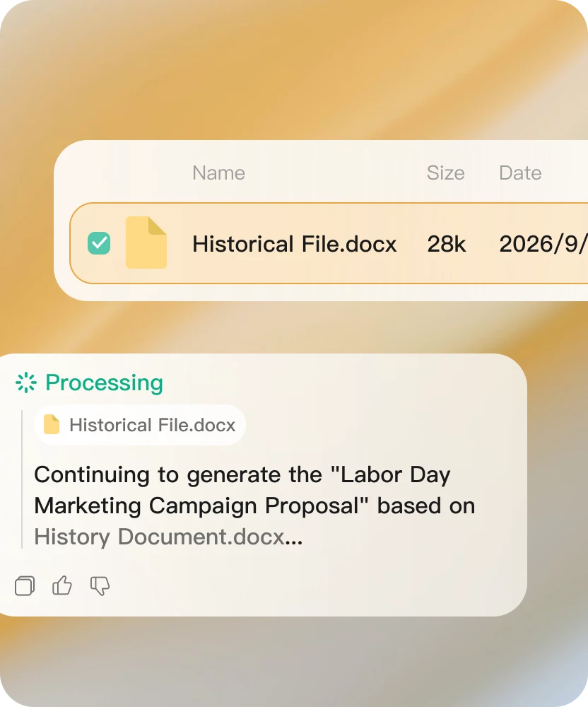
Task: Select the Historical File.docx file name in list
Action: (x=294, y=244)
